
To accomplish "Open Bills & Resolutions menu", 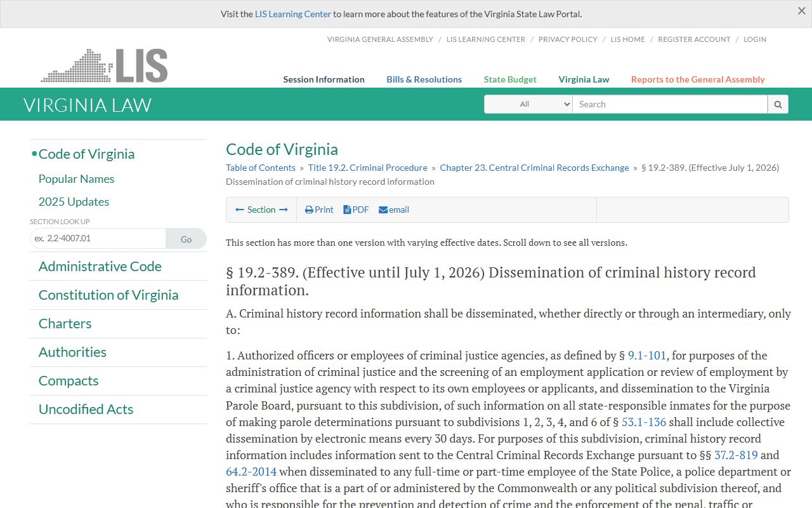I will click(x=424, y=79).
